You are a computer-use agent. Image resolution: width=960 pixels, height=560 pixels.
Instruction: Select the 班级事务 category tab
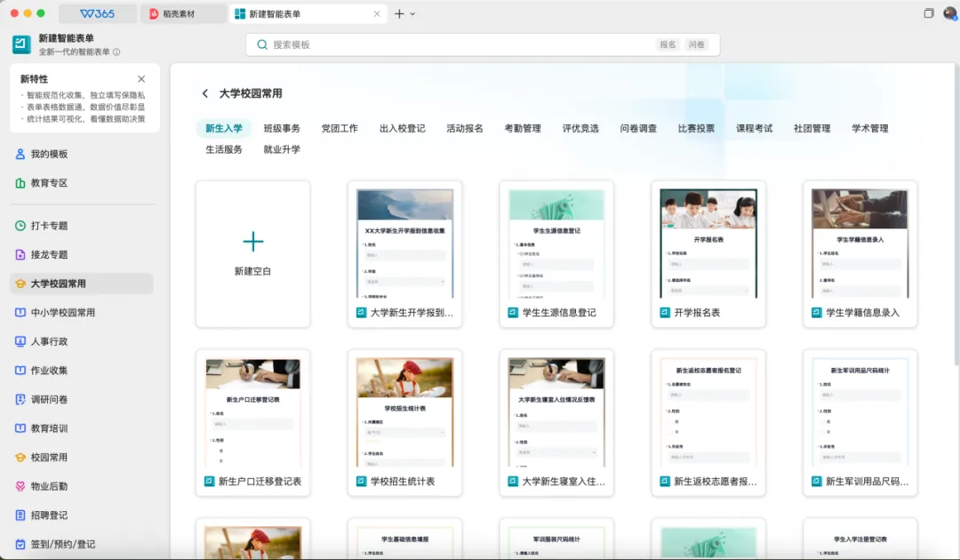click(282, 129)
